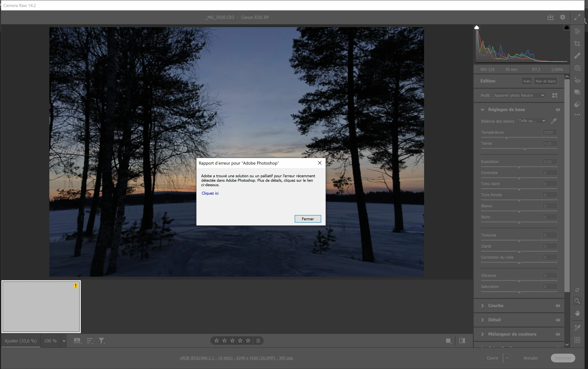Click the Noir et blanc button

click(545, 81)
